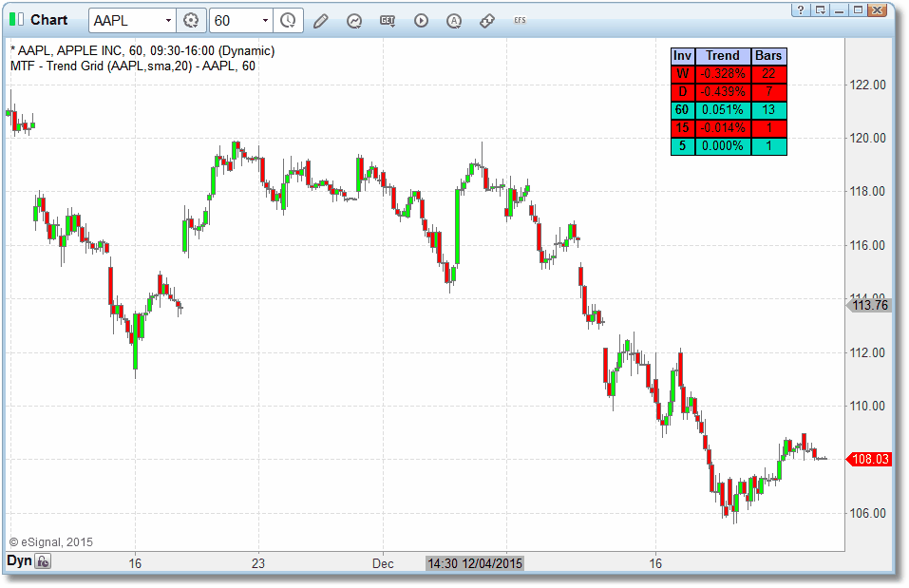Screen dimensions: 909x588
Task: Click the current price label 108.03
Action: pyautogui.click(x=868, y=459)
